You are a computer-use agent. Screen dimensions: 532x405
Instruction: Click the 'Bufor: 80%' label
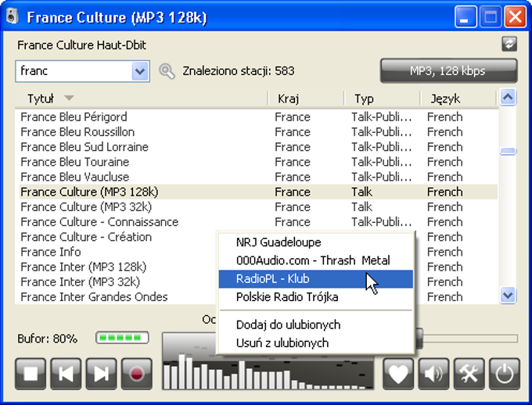pyautogui.click(x=48, y=339)
